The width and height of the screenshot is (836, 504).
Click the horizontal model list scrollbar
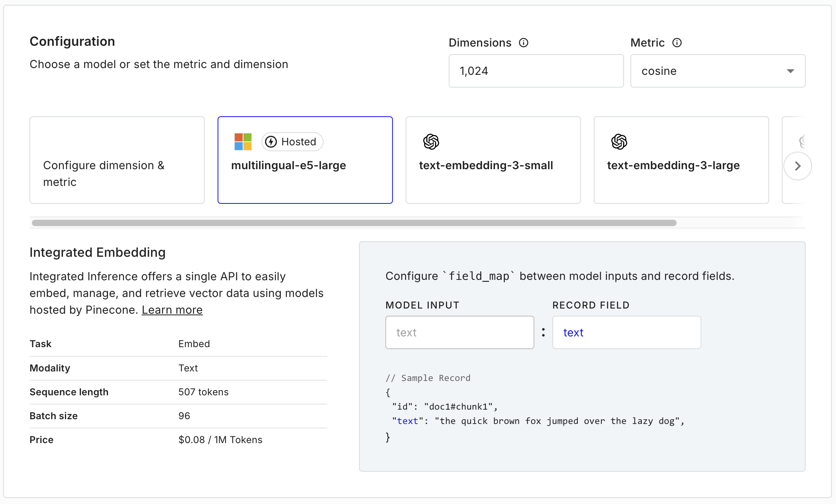(354, 223)
